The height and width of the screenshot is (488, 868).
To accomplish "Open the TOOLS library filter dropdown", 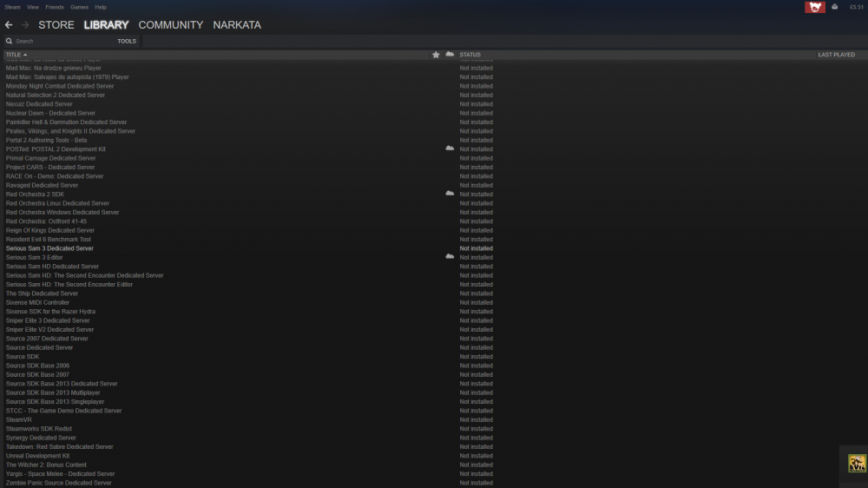I will click(126, 41).
